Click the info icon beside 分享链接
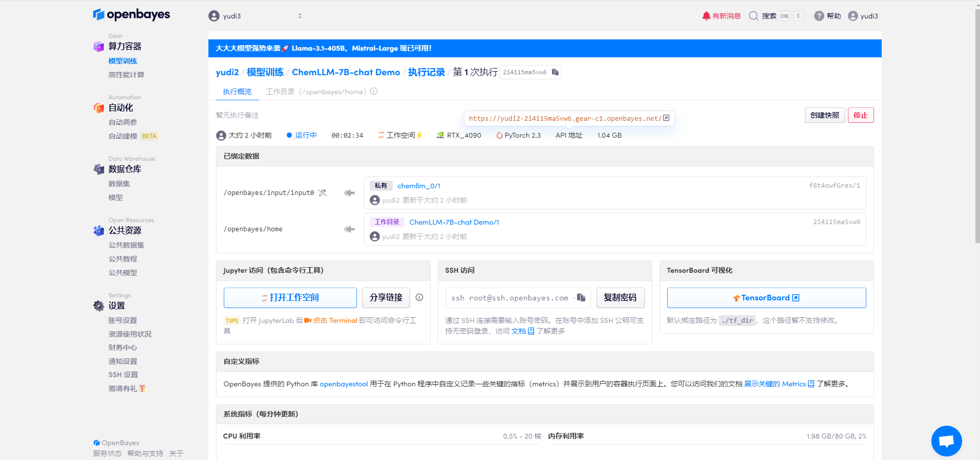This screenshot has width=980, height=460. [419, 297]
